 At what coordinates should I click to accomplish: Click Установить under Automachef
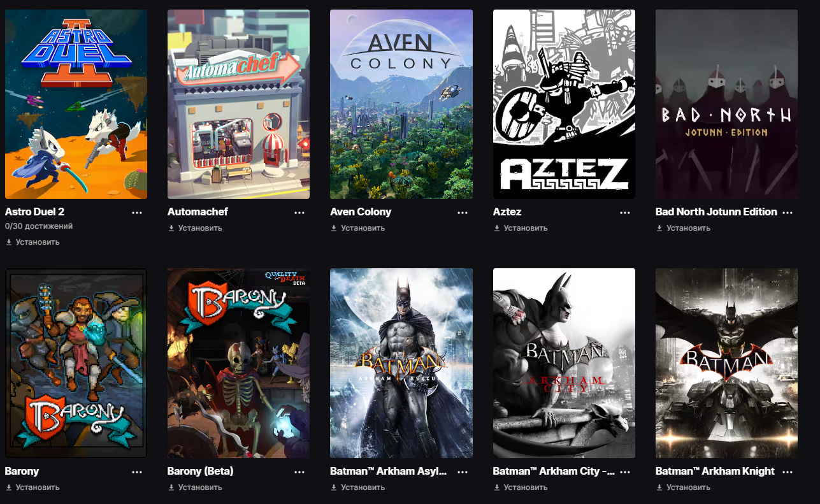pos(195,228)
